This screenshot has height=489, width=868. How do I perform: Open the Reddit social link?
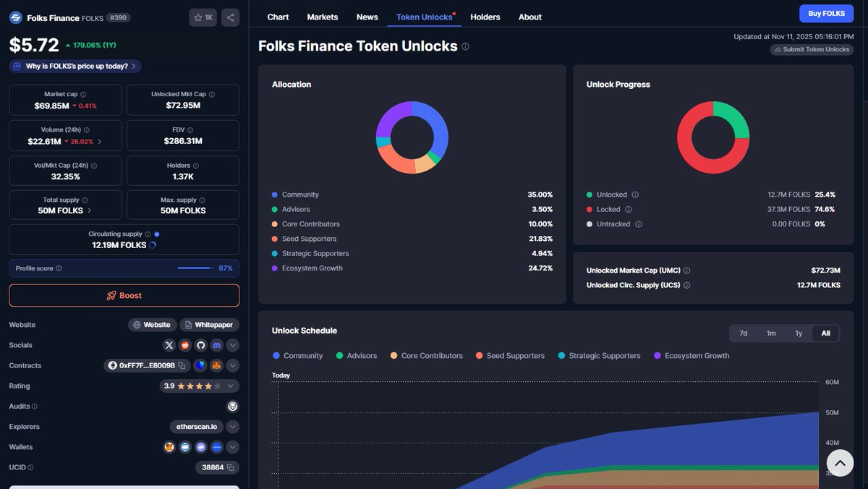coord(185,345)
